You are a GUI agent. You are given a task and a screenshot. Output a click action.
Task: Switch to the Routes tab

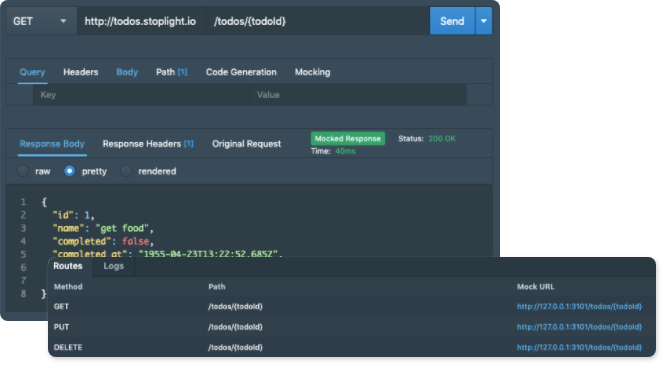68,266
